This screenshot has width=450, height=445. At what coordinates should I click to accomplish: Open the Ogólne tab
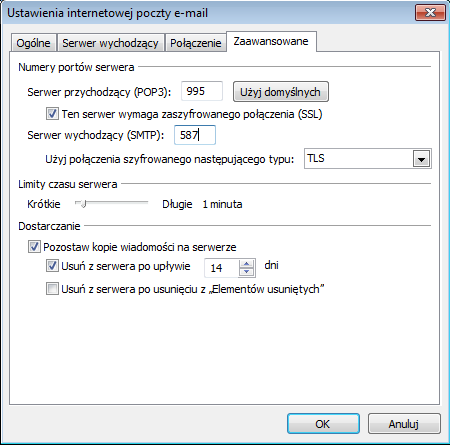pyautogui.click(x=33, y=43)
